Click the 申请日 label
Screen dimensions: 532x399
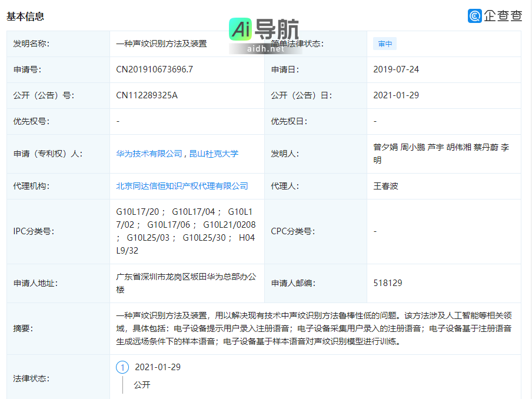[285, 69]
